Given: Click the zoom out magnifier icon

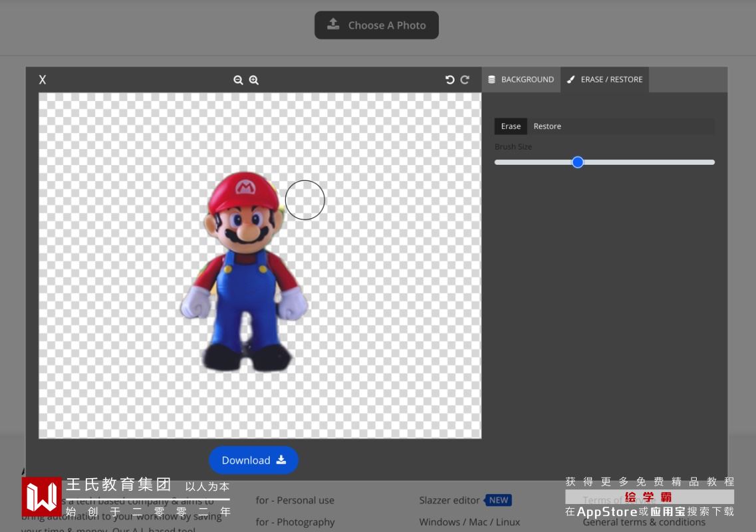Looking at the screenshot, I should 238,80.
